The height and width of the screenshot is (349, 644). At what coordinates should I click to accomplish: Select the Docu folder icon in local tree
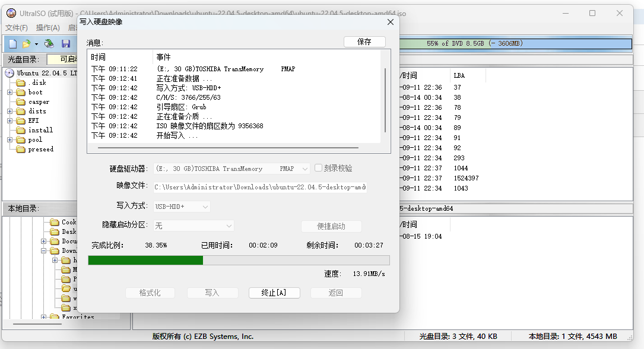coord(55,241)
